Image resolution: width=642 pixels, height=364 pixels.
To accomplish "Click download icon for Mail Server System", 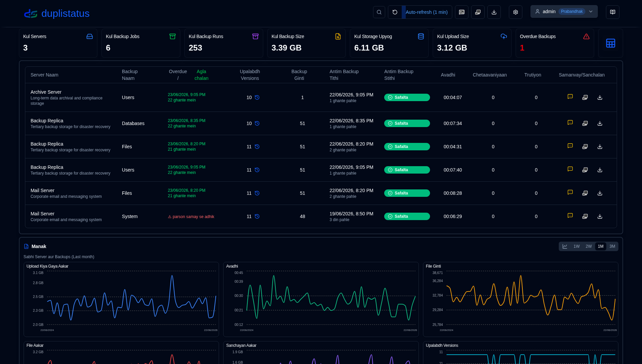I will pyautogui.click(x=600, y=216).
